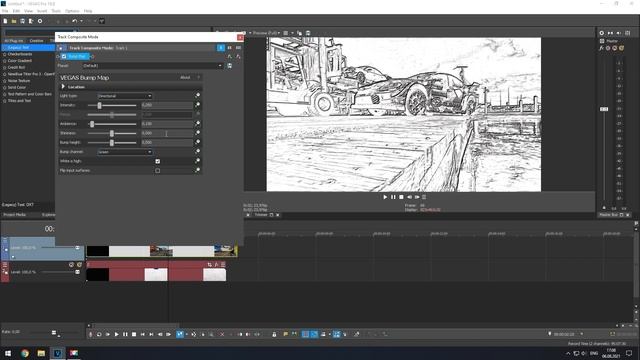Click the copy snapshot icon above preview
The width and height of the screenshot is (640, 360).
300,33
